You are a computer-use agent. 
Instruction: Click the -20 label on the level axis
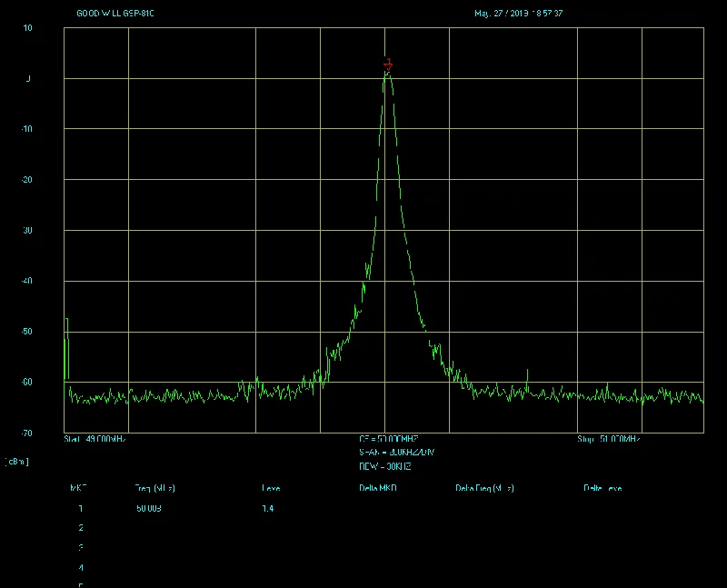pyautogui.click(x=27, y=179)
